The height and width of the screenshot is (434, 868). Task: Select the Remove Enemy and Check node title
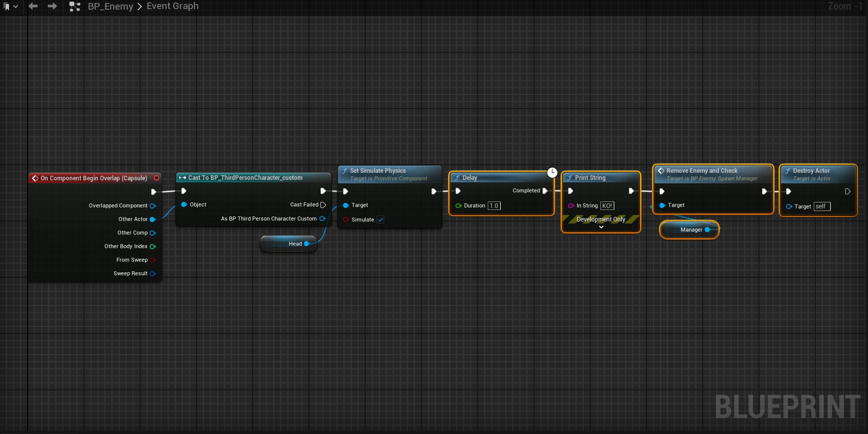pyautogui.click(x=702, y=171)
